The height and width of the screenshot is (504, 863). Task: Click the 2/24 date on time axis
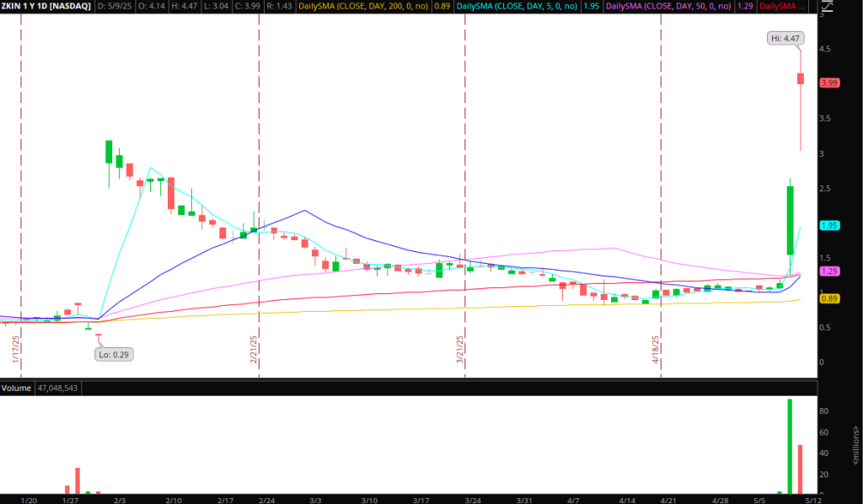pyautogui.click(x=267, y=500)
